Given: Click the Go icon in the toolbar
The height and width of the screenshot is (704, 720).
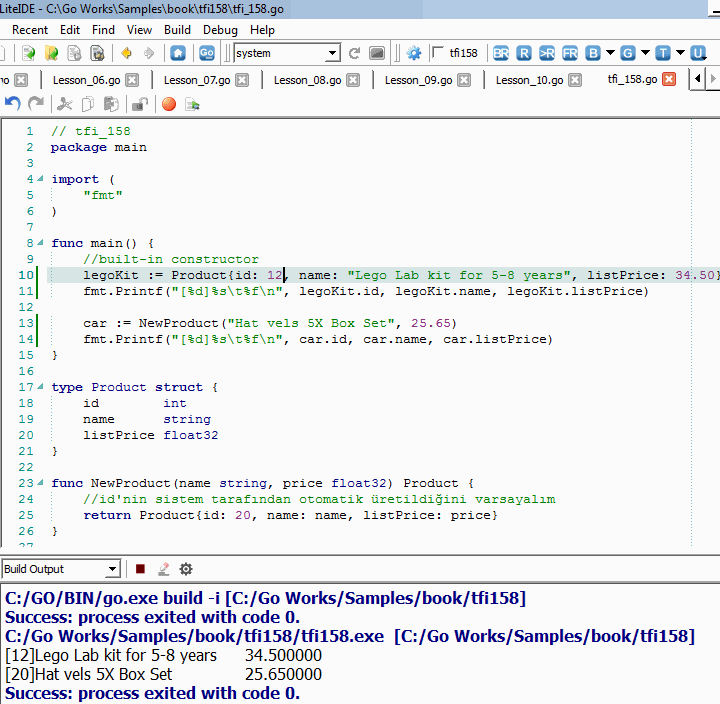Looking at the screenshot, I should [x=207, y=53].
